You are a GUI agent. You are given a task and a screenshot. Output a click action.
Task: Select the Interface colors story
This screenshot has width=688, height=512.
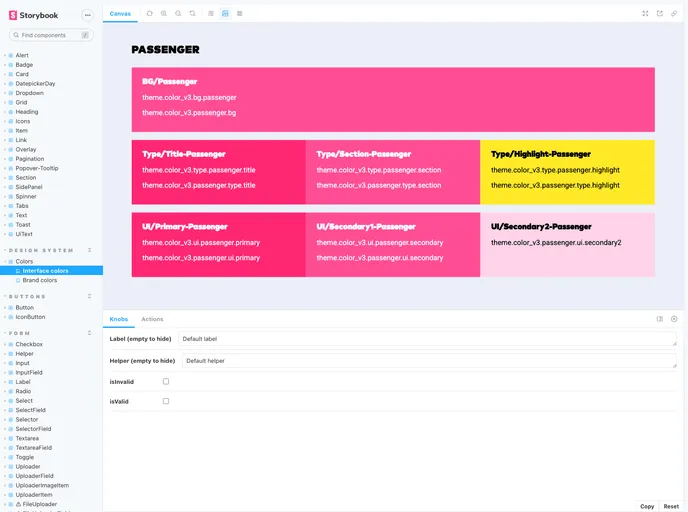[x=51, y=271]
